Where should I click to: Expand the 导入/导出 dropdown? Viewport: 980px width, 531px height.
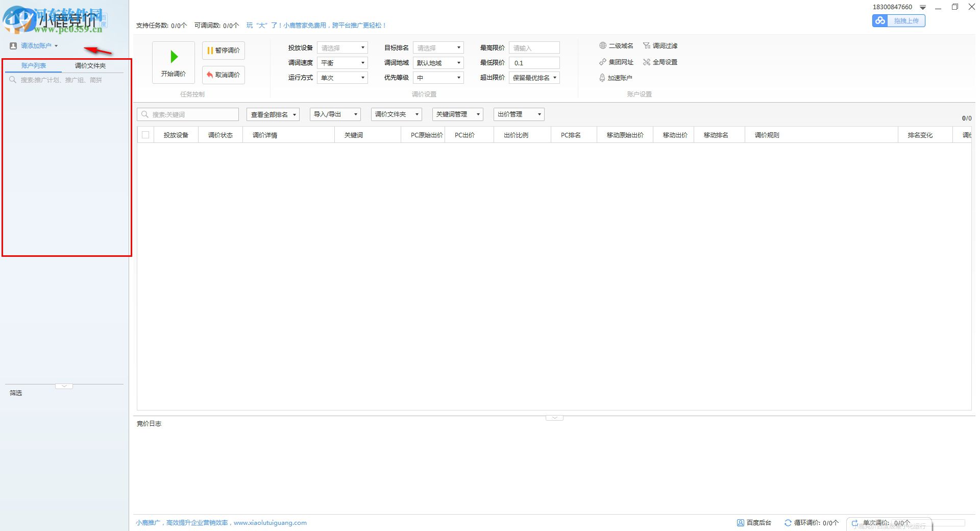point(335,114)
